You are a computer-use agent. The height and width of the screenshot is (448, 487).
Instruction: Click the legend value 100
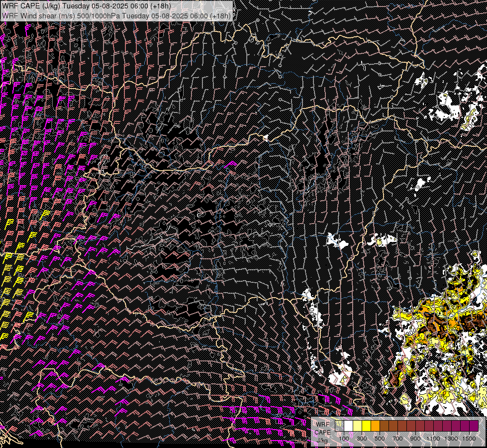[x=344, y=439]
